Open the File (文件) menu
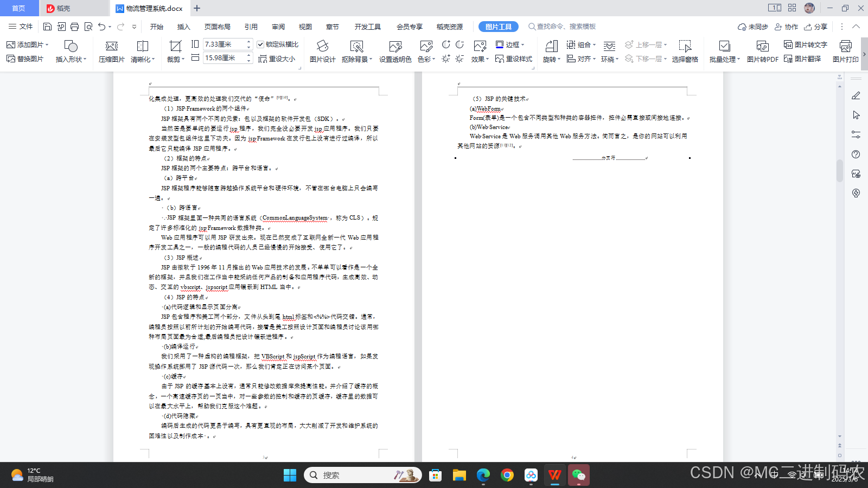Viewport: 868px width, 488px height. [21, 27]
